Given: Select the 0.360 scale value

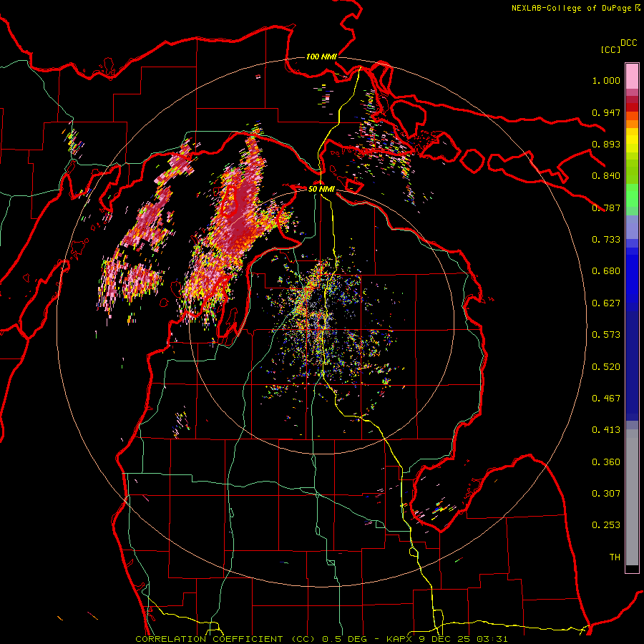Looking at the screenshot, I should coord(606,462).
